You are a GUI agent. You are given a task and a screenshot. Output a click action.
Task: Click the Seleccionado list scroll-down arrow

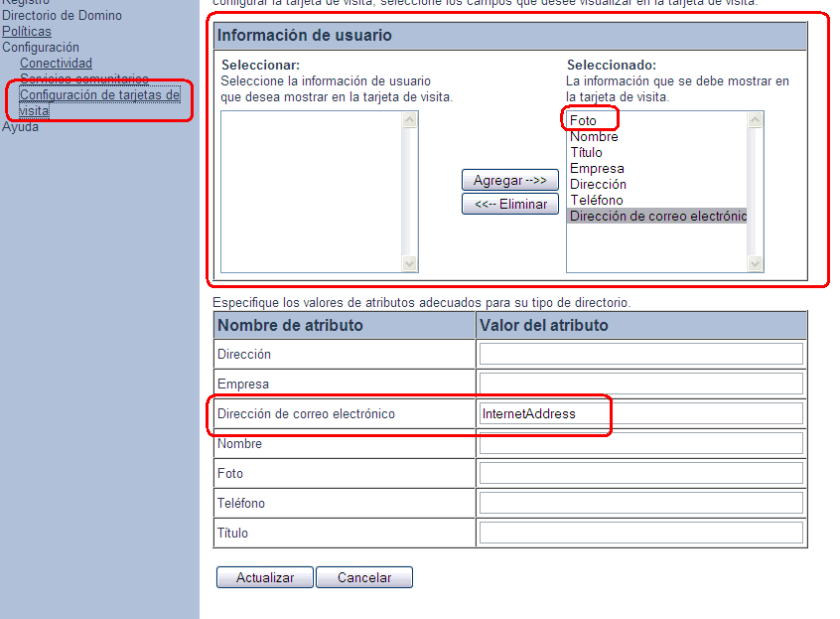coord(755,263)
